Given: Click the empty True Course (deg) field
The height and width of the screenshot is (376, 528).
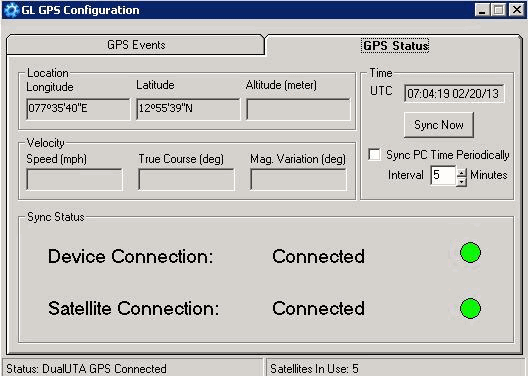Looking at the screenshot, I should (x=186, y=180).
